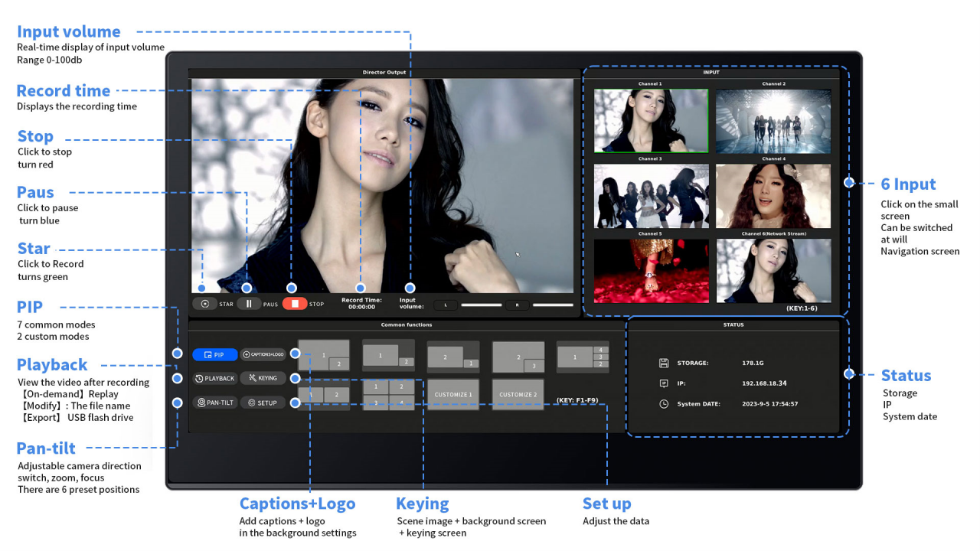
Task: Click the right channel R volume button
Action: point(518,305)
